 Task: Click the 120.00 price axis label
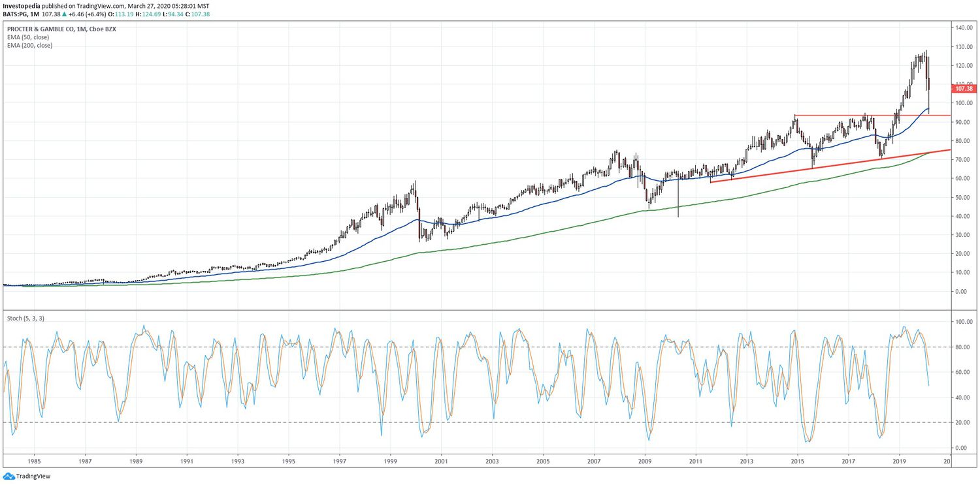click(x=964, y=66)
